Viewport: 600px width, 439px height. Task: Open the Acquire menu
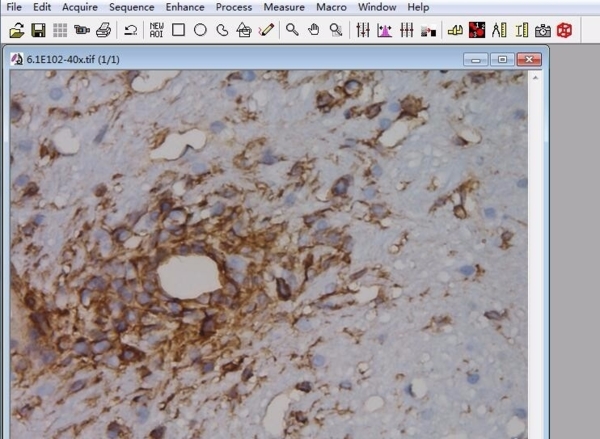click(x=80, y=7)
